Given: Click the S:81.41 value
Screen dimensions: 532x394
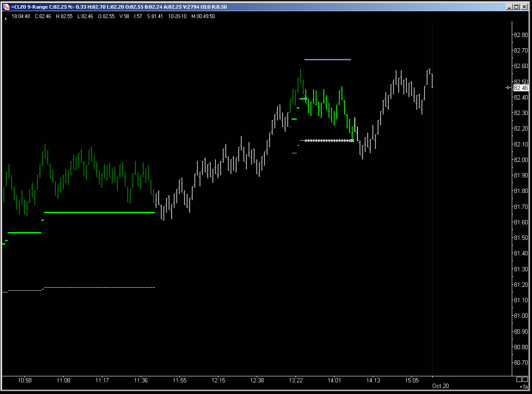Looking at the screenshot, I should pyautogui.click(x=155, y=16).
